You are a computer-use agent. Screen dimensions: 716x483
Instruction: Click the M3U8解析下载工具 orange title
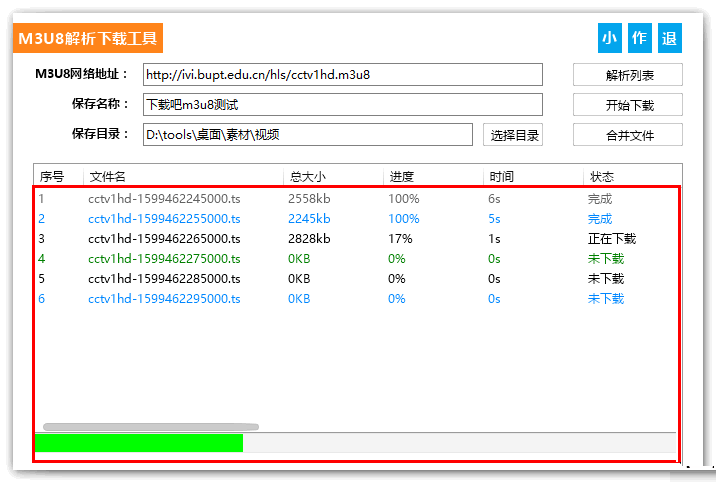[88, 38]
